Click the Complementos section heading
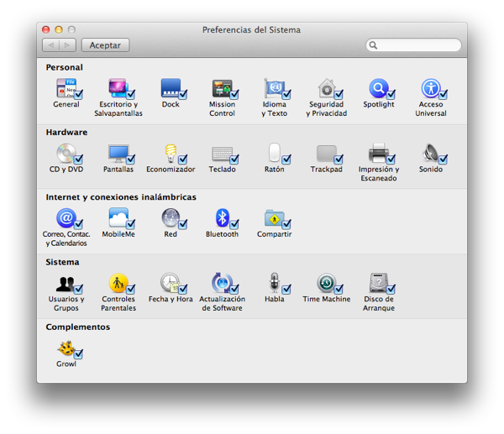The width and height of the screenshot is (504, 434). click(x=78, y=327)
